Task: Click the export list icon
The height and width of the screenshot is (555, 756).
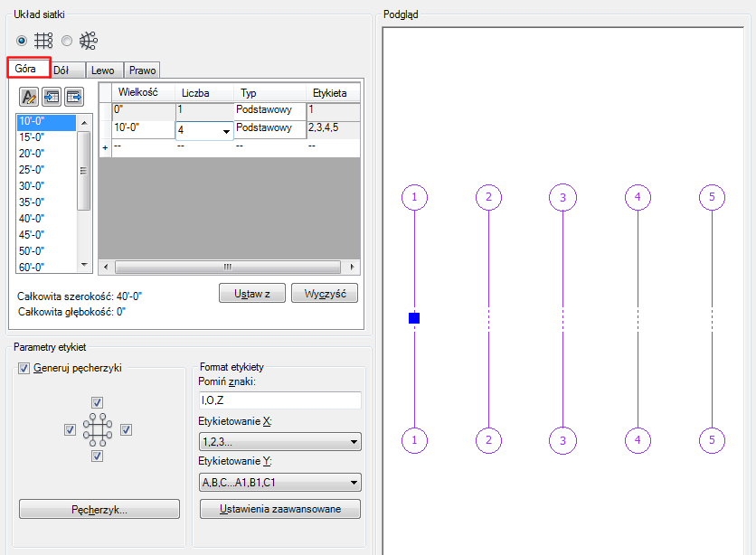Action: pyautogui.click(x=74, y=97)
